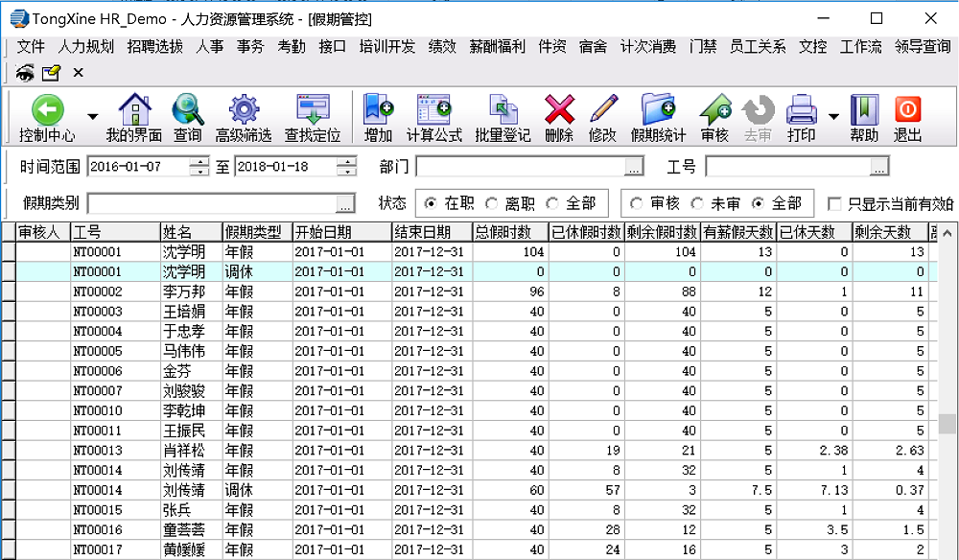Open 假期统计 folder icon
Screen dimensions: 959x560
[x=658, y=109]
